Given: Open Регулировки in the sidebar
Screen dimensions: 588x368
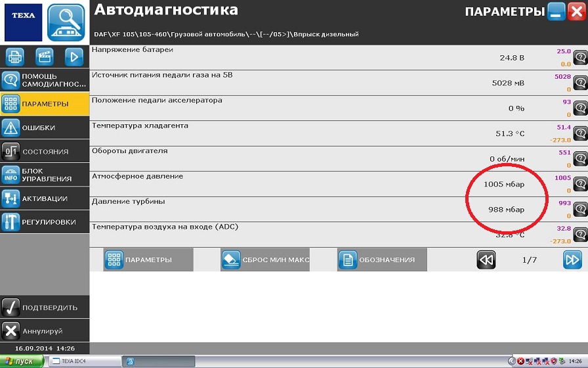Looking at the screenshot, I should [45, 222].
